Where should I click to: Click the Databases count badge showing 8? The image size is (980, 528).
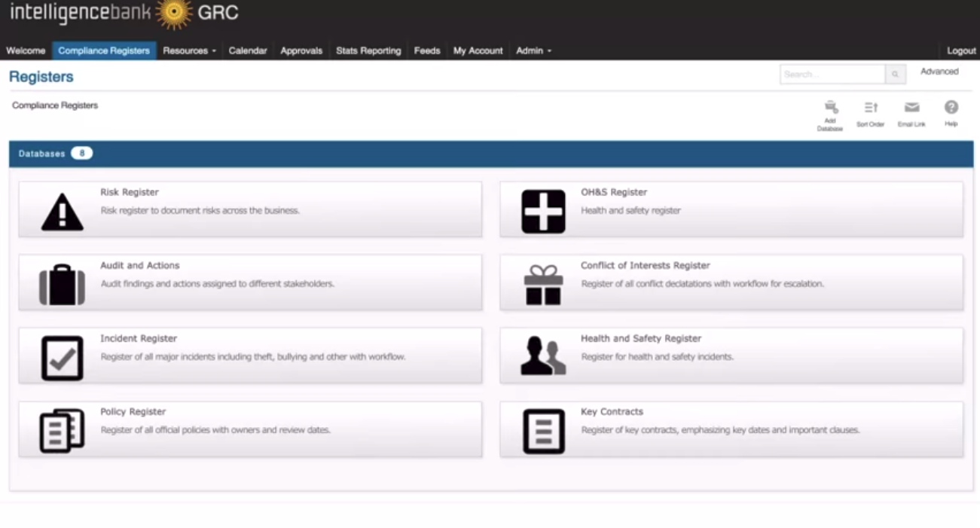[82, 154]
